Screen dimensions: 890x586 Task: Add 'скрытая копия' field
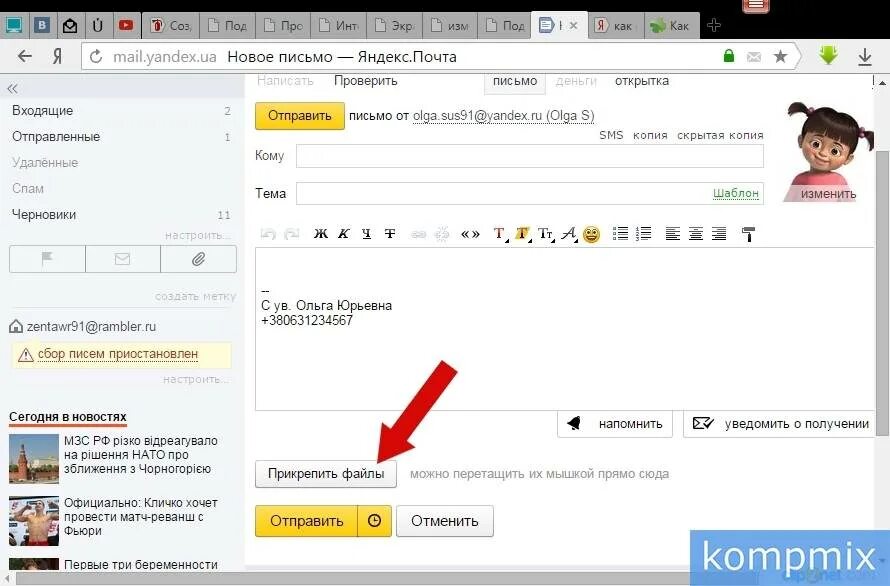[x=720, y=135]
